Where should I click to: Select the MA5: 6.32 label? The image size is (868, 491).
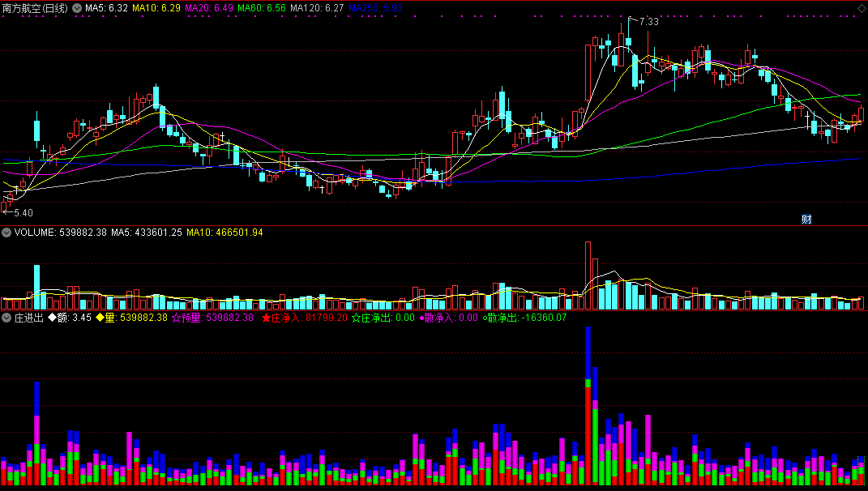106,8
